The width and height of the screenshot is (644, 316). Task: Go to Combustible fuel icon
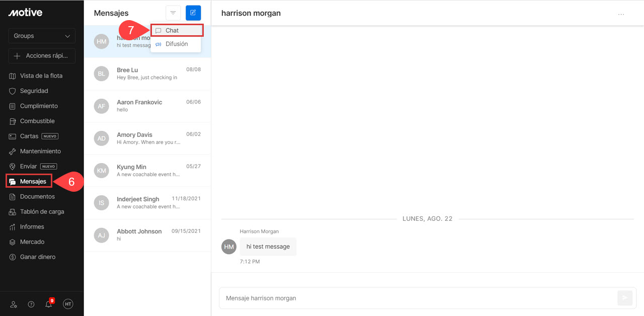[x=13, y=121]
